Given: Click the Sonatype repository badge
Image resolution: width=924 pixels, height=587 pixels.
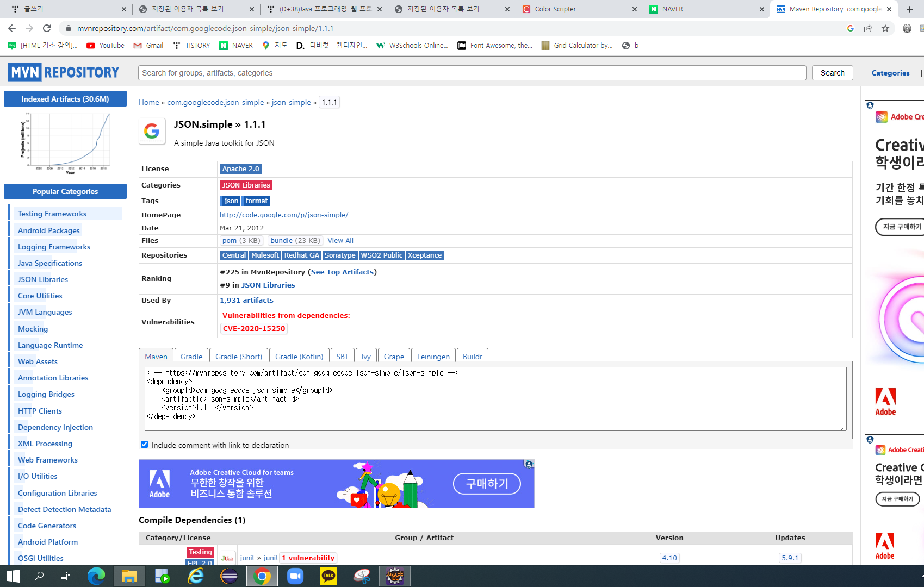Looking at the screenshot, I should [340, 255].
